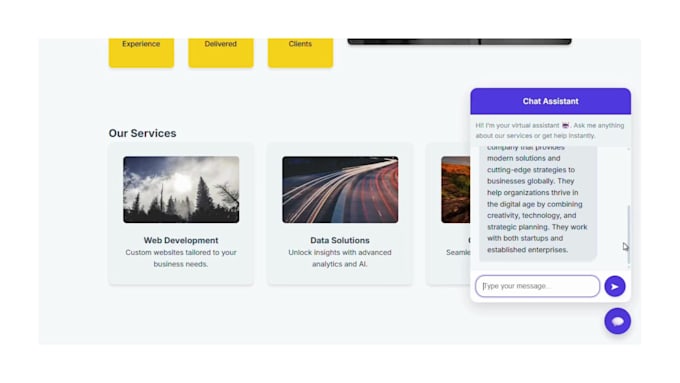Click the Our Services heading
The height and width of the screenshot is (383, 680).
click(142, 133)
